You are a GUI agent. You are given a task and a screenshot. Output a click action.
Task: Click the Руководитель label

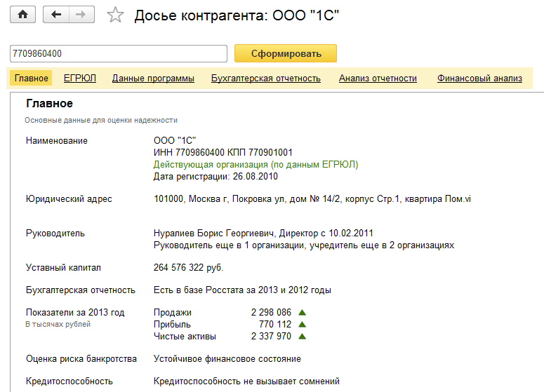[55, 234]
